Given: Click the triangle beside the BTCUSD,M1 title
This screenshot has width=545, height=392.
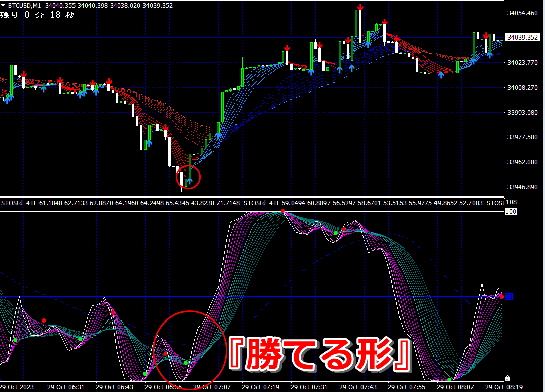Looking at the screenshot, I should pyautogui.click(x=3, y=6).
